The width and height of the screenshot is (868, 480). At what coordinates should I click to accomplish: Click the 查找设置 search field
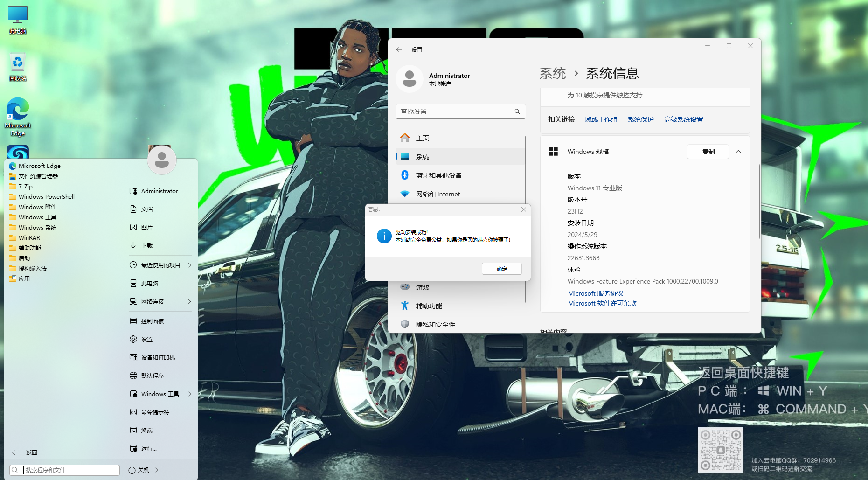tap(460, 111)
